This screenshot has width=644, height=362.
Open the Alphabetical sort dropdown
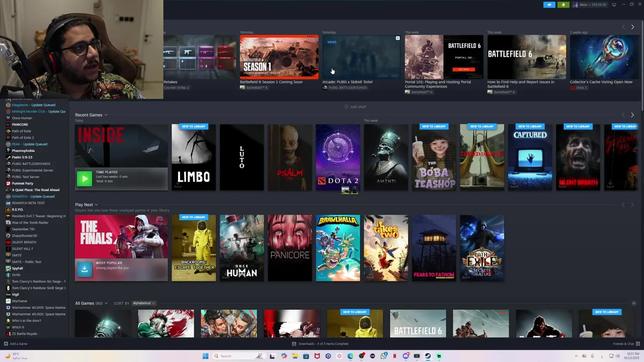click(x=144, y=303)
